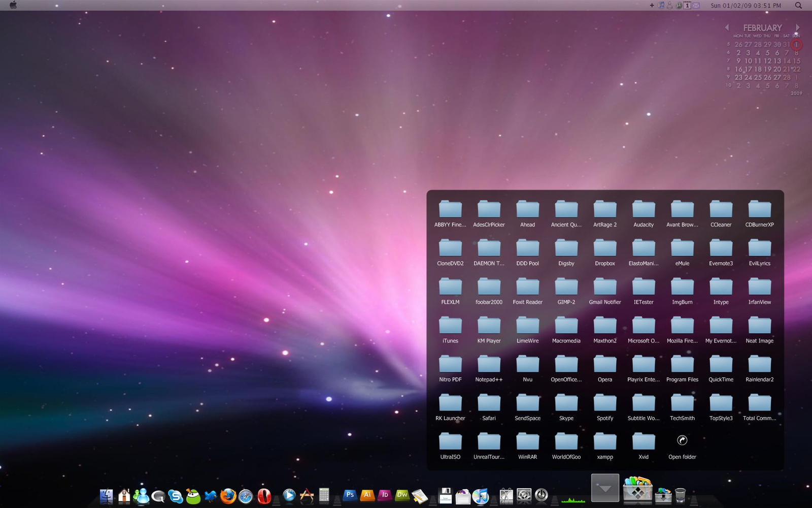812x508 pixels.
Task: Open the Spotify folder in stack
Action: pos(605,407)
